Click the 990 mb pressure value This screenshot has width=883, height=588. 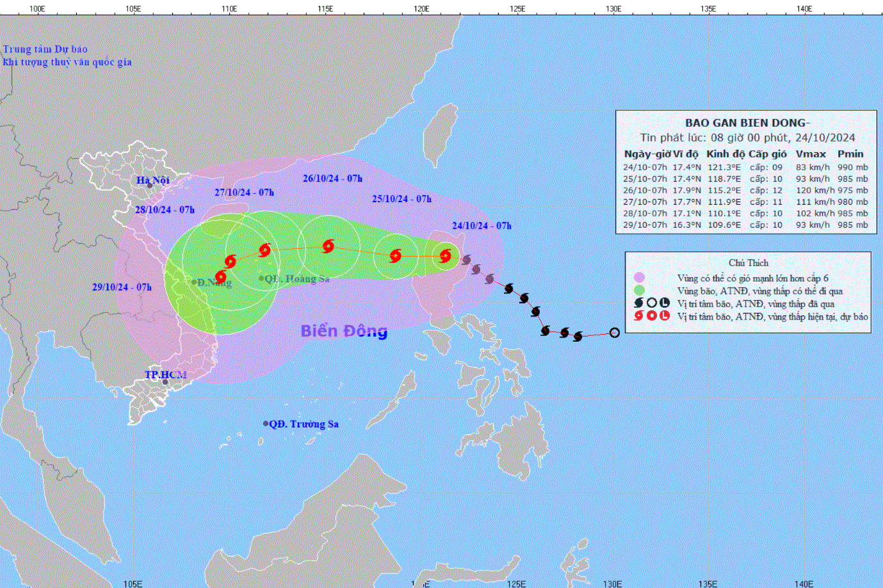click(853, 168)
